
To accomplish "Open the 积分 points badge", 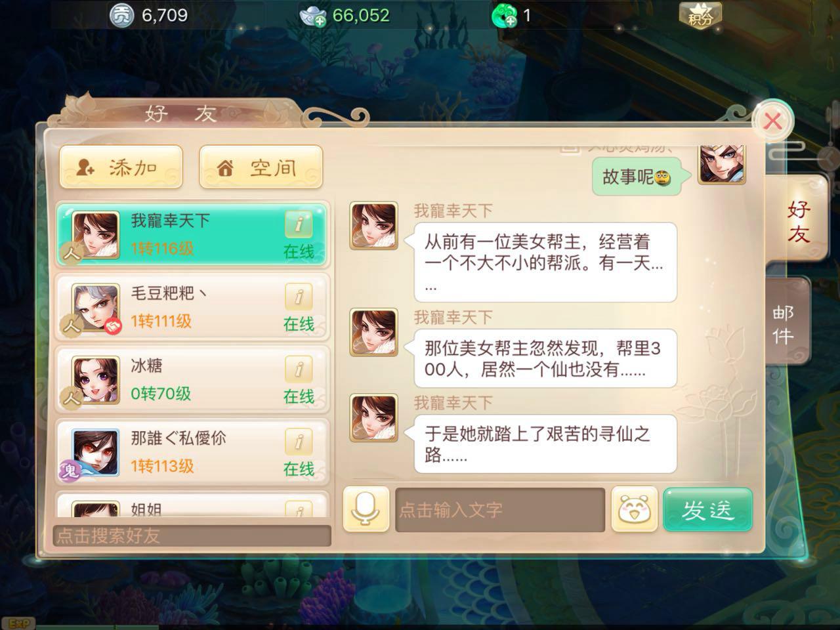I will (x=700, y=15).
